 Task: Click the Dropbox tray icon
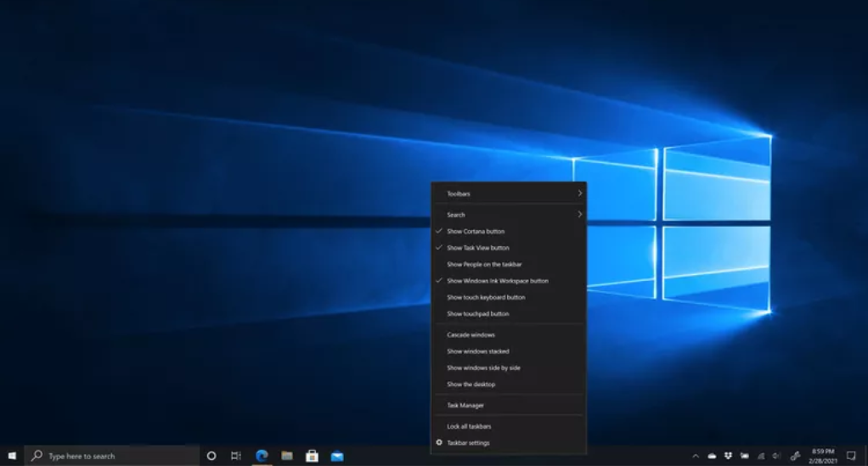pyautogui.click(x=728, y=456)
